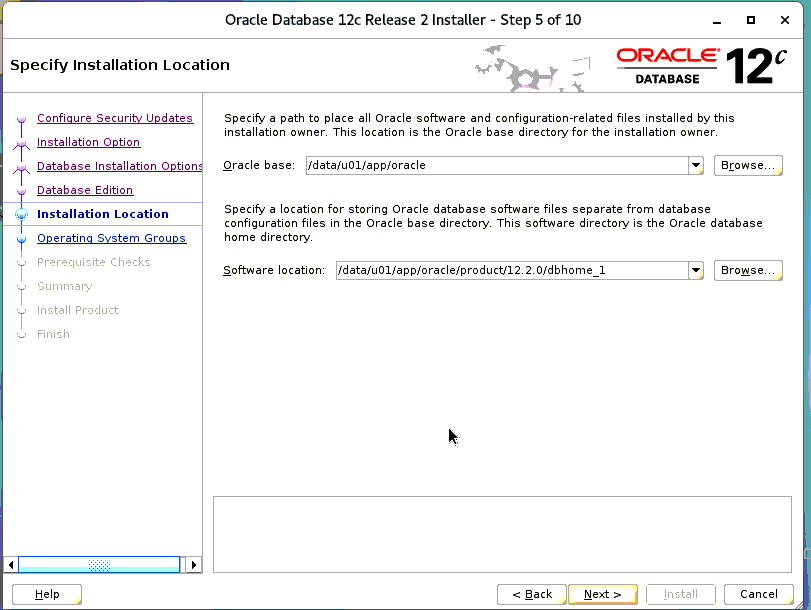
Task: Click the sidebar horizontal scrollbar thumb
Action: tap(99, 565)
